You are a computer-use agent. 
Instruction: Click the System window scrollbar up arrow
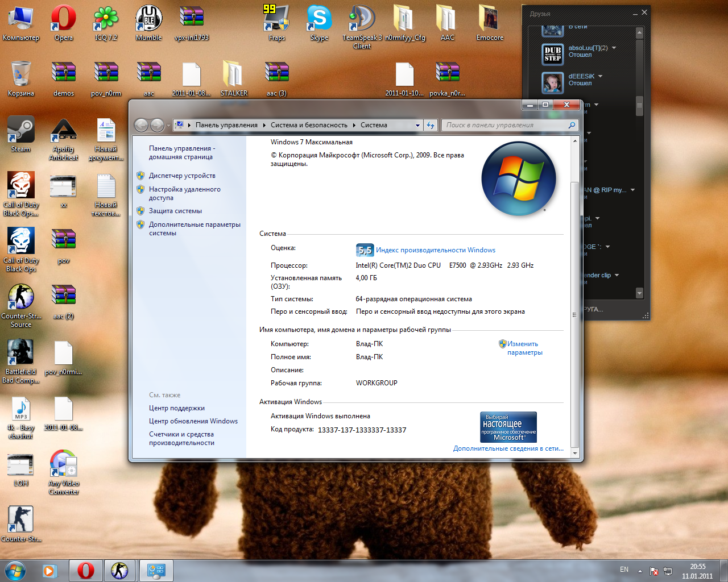pos(575,140)
